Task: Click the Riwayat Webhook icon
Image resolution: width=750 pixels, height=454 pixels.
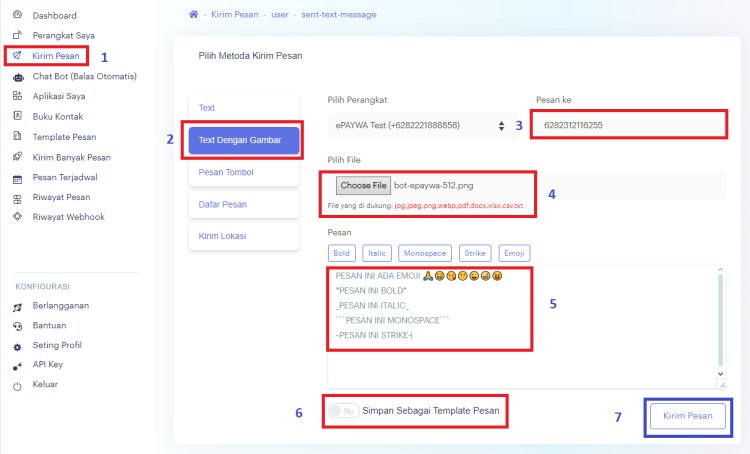Action: click(18, 217)
